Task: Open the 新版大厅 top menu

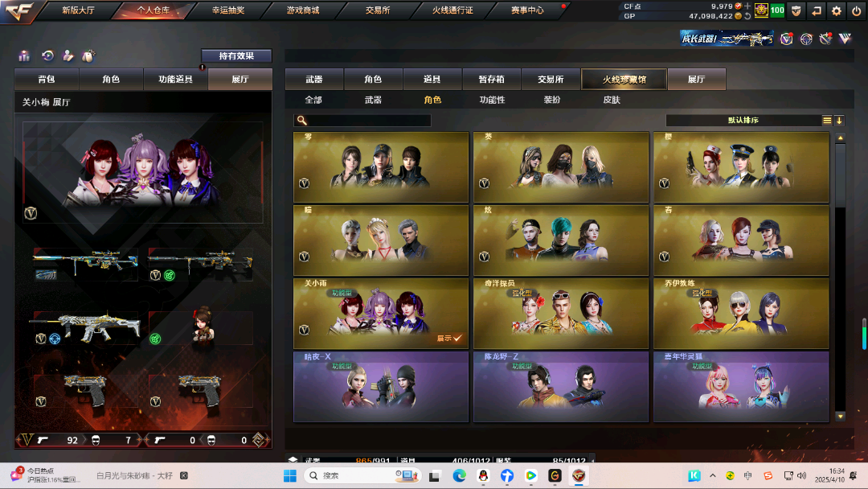Action: pos(78,10)
